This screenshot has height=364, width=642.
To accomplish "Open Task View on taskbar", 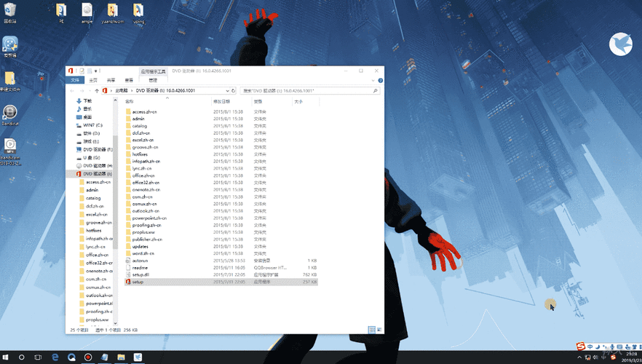I will [38, 357].
